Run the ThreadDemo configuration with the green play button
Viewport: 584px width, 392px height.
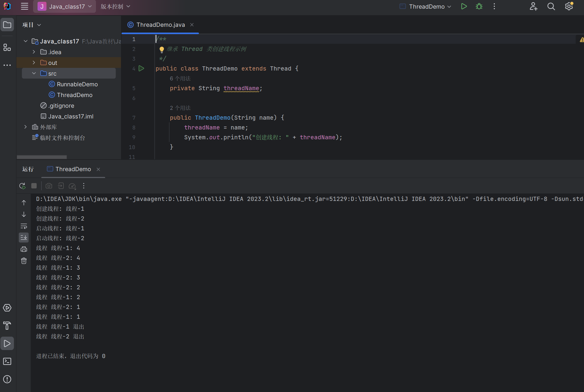pos(464,7)
